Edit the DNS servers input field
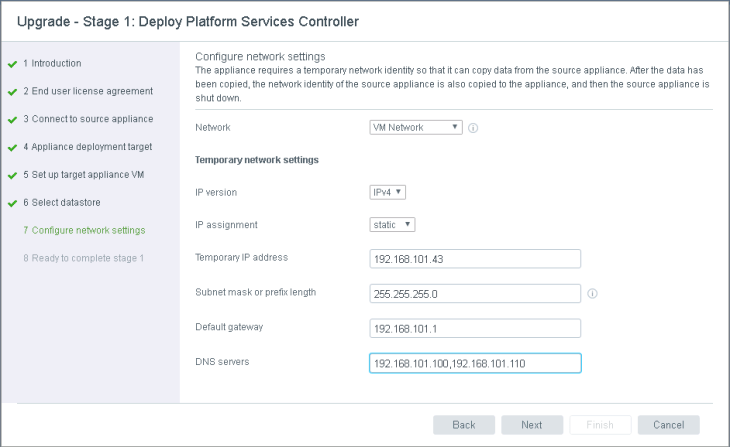The width and height of the screenshot is (730, 447). 475,364
